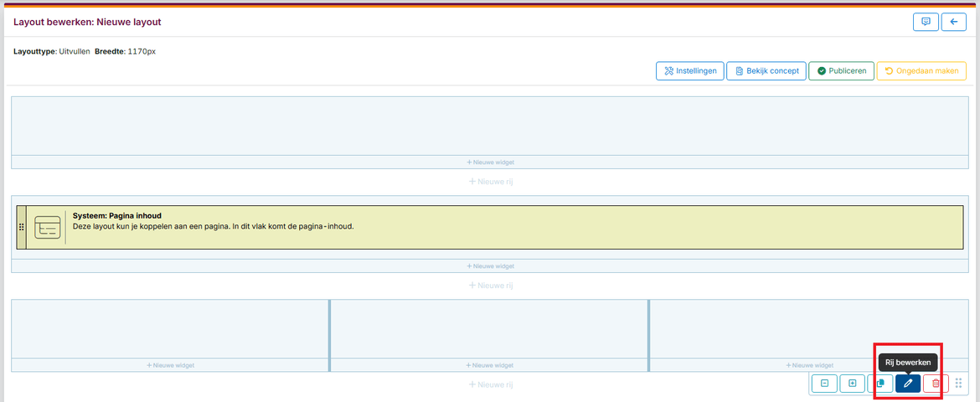Click the pencil icon to edit row
The image size is (980, 402).
click(907, 384)
